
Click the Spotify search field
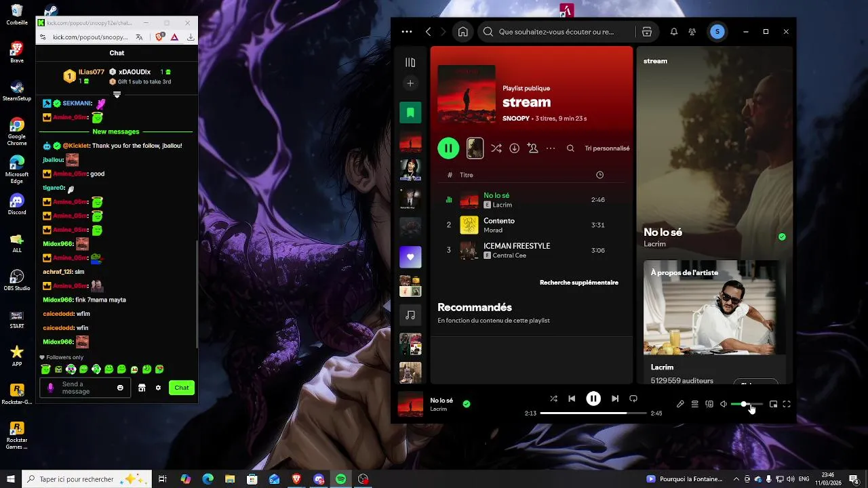pos(556,32)
